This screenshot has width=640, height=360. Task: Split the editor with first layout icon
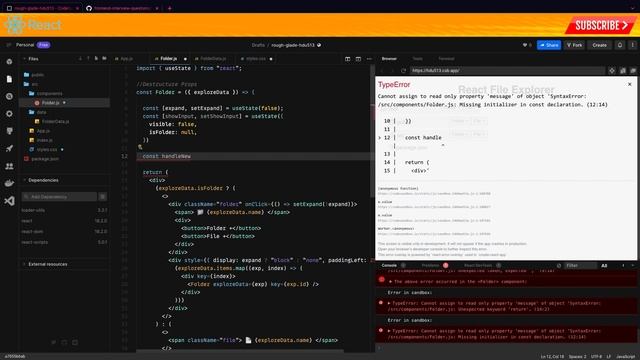pos(347,59)
